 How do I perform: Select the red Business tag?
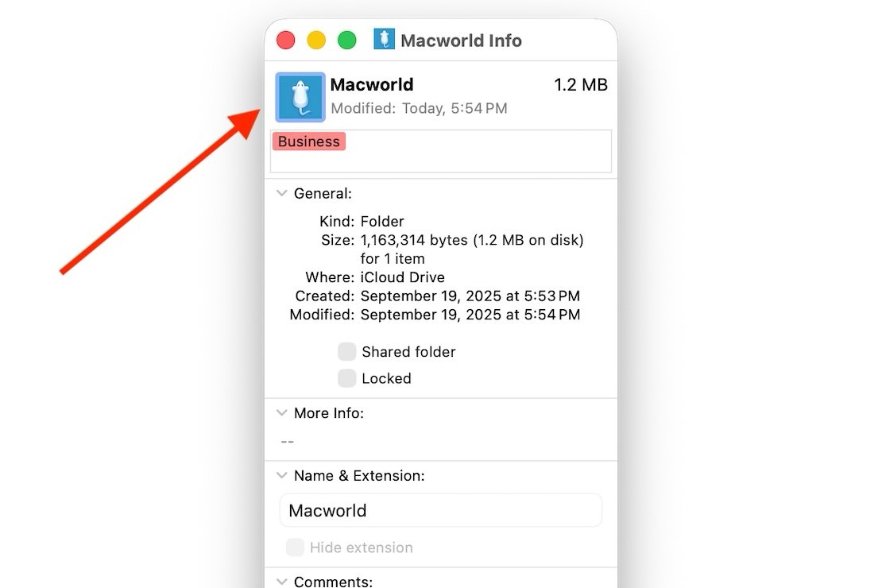(308, 141)
